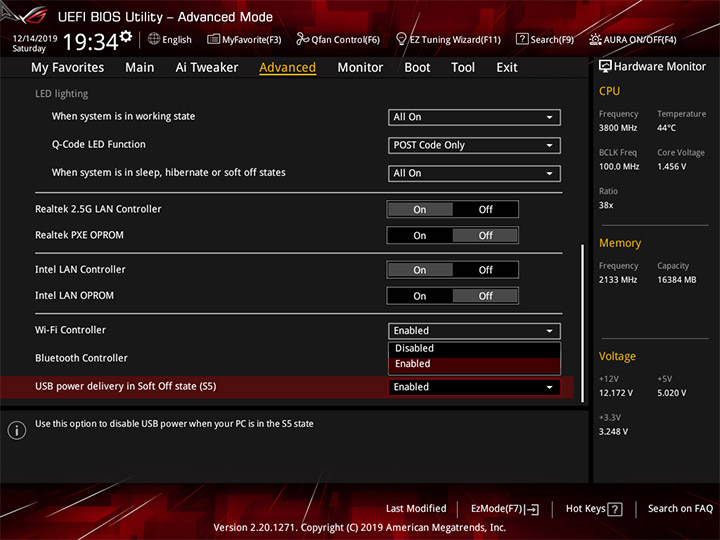Select the Bluetooth Controller row
This screenshot has width=720, height=540.
coord(287,358)
